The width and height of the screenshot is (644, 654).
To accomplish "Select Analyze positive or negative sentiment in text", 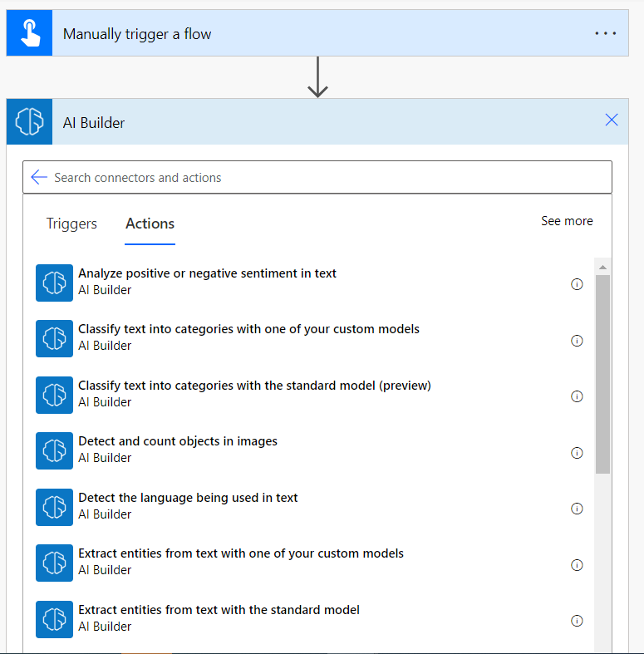I will click(x=207, y=273).
